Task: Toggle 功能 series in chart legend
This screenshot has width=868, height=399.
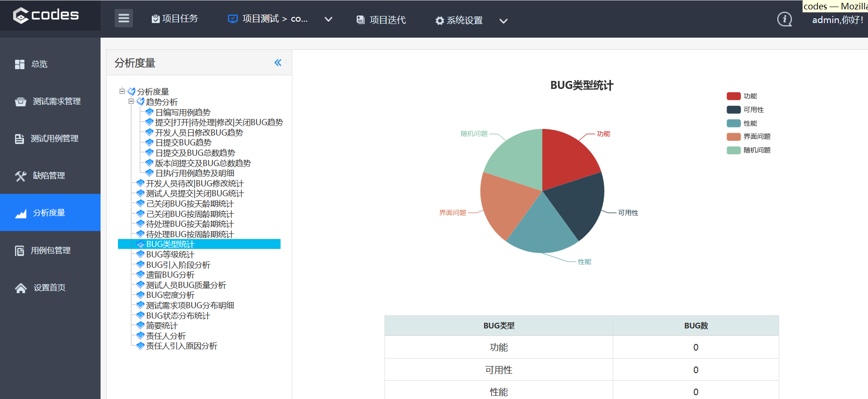Action: click(742, 96)
